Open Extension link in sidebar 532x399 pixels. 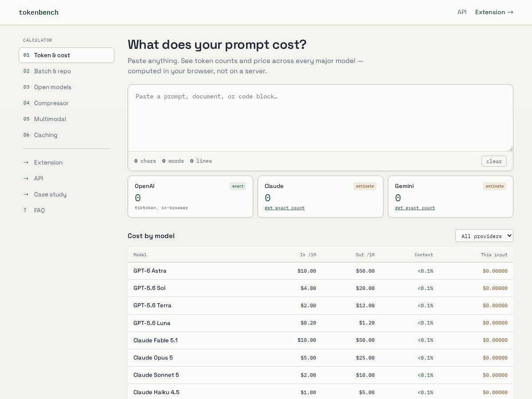pyautogui.click(x=66, y=163)
